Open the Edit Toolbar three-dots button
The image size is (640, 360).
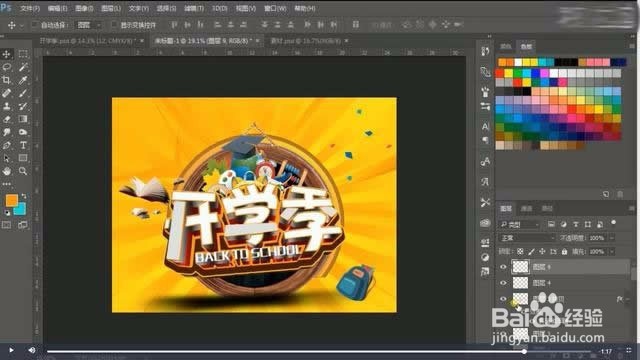point(7,184)
